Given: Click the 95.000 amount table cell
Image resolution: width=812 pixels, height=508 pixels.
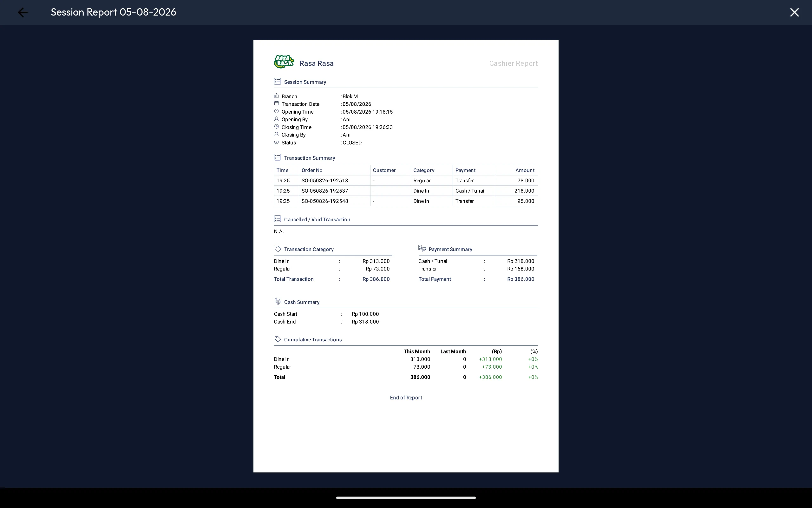Looking at the screenshot, I should coord(516,201).
